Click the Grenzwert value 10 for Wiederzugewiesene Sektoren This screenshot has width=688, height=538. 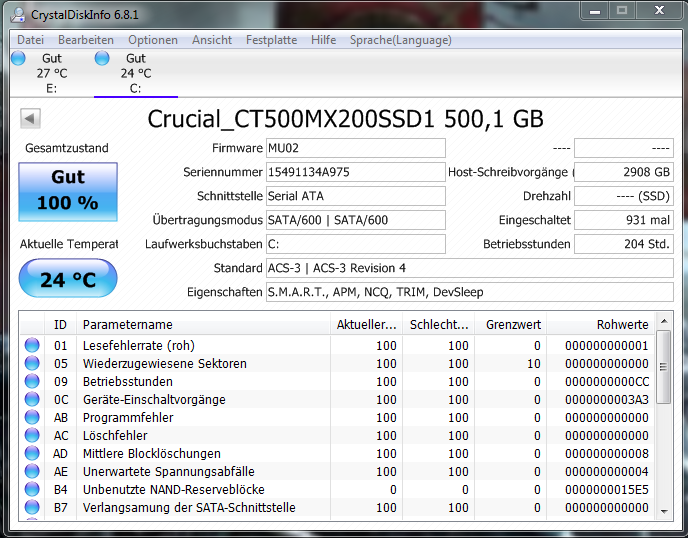pyautogui.click(x=534, y=364)
